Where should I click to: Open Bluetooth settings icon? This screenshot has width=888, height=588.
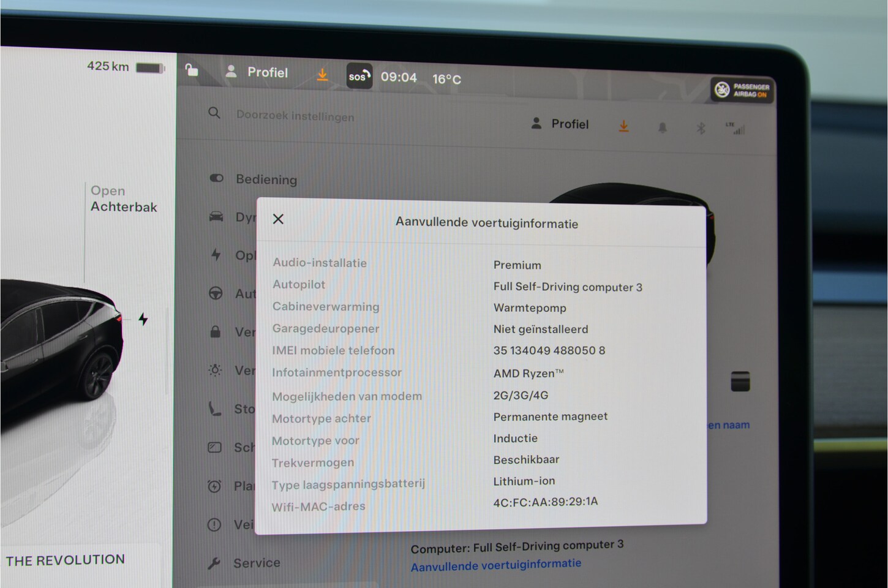click(701, 128)
